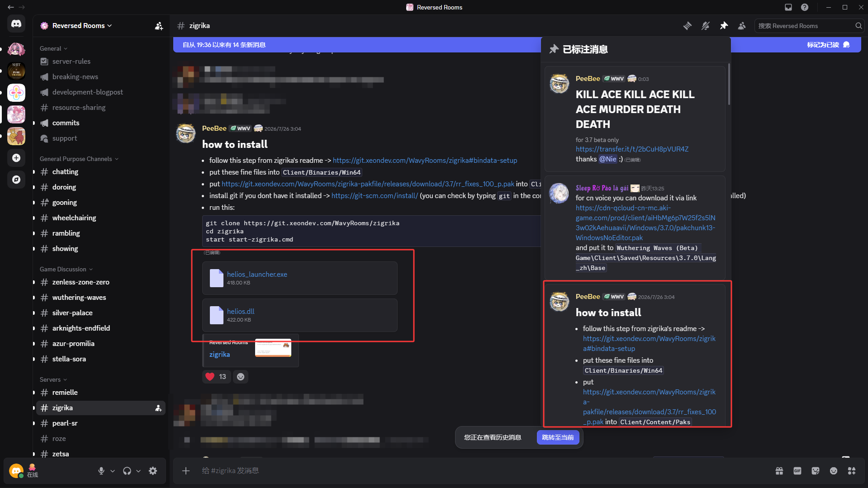The height and width of the screenshot is (488, 868).
Task: Toggle zigrika channel notification mute
Action: [x=706, y=26]
